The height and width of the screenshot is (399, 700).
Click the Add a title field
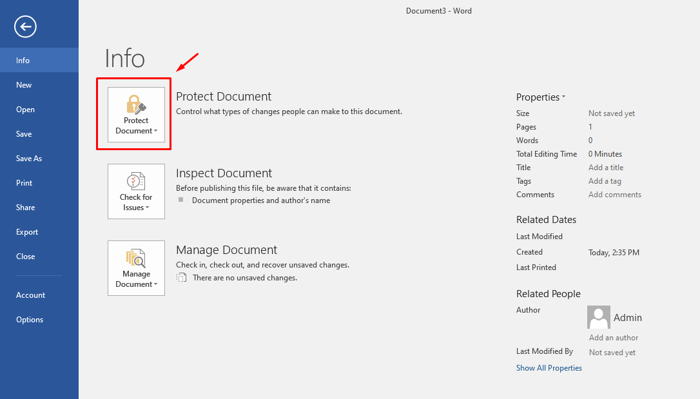tap(606, 167)
